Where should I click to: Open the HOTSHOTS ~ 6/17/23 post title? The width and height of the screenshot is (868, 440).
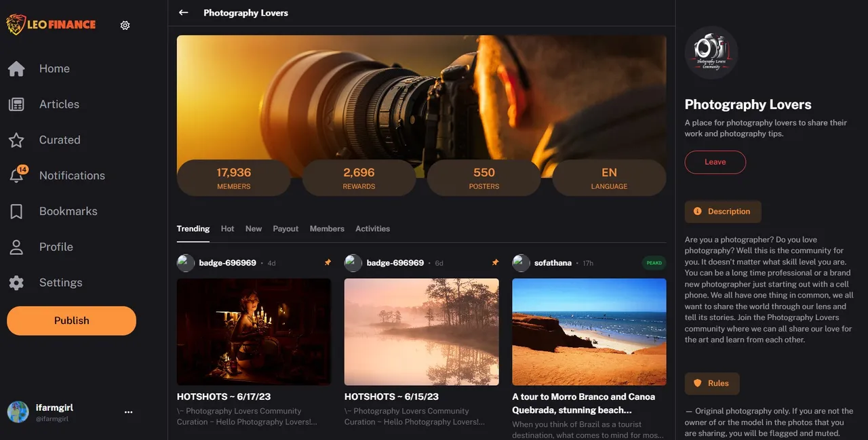coord(224,397)
